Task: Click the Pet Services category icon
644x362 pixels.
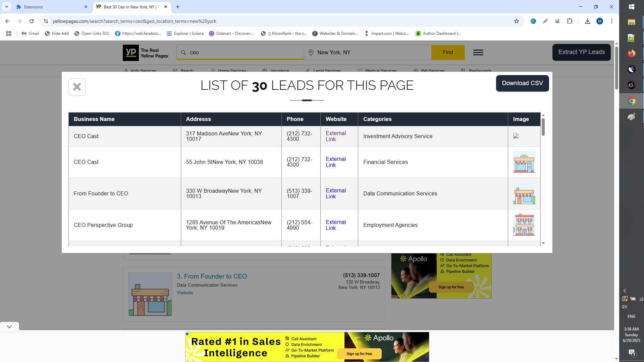Action: pos(415,71)
